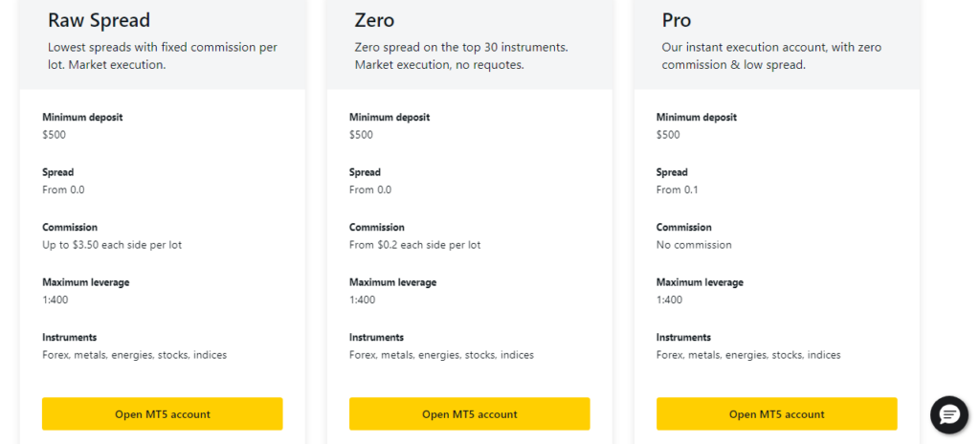Screen dimensions: 980x444
Task: Select the Raw Spread card heading
Action: (99, 21)
